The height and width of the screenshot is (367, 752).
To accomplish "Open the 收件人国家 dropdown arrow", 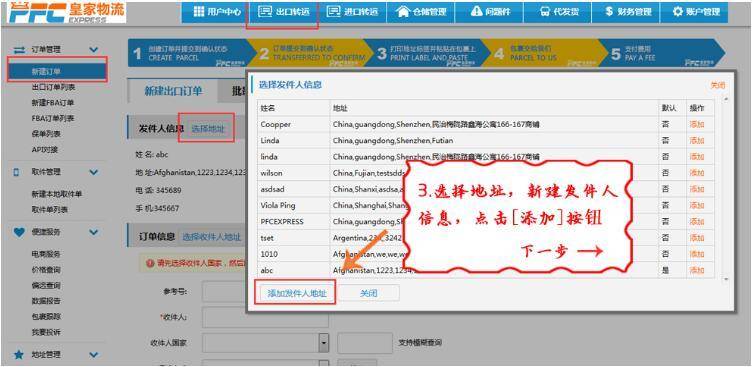I will pyautogui.click(x=324, y=343).
